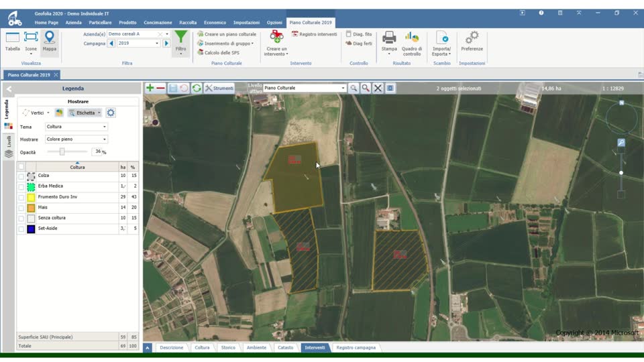Add object with green plus on map toolbar
Screen dimensions: 644x362
pos(150,88)
